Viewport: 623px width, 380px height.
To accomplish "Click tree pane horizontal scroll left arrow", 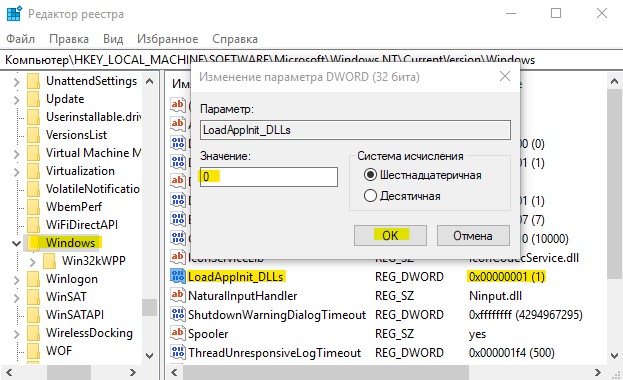I will (9, 372).
